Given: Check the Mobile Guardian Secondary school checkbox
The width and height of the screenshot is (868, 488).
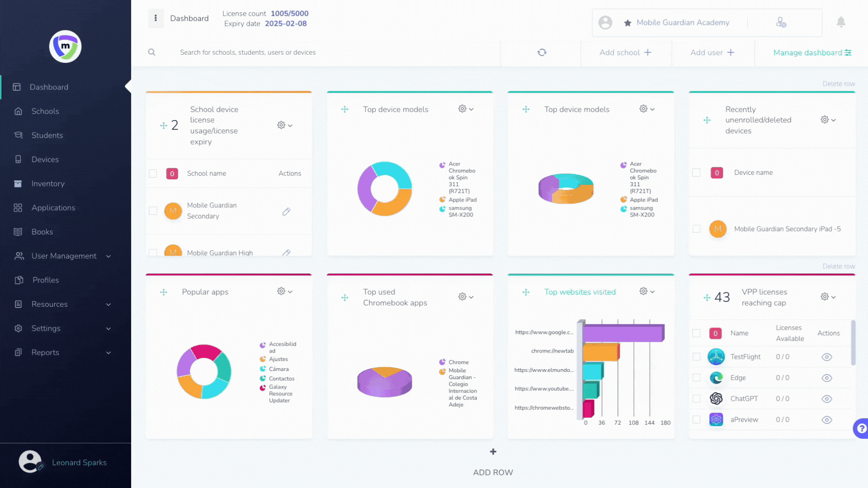Looking at the screenshot, I should pyautogui.click(x=153, y=211).
